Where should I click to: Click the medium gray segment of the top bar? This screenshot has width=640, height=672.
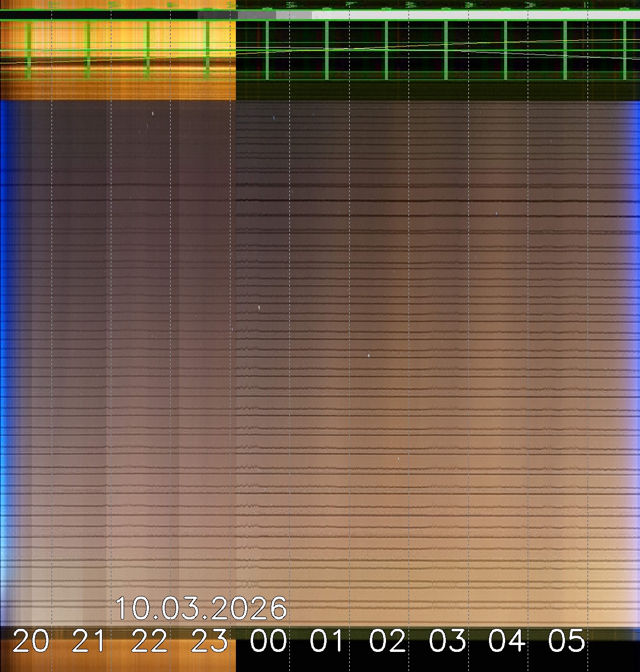tap(257, 15)
